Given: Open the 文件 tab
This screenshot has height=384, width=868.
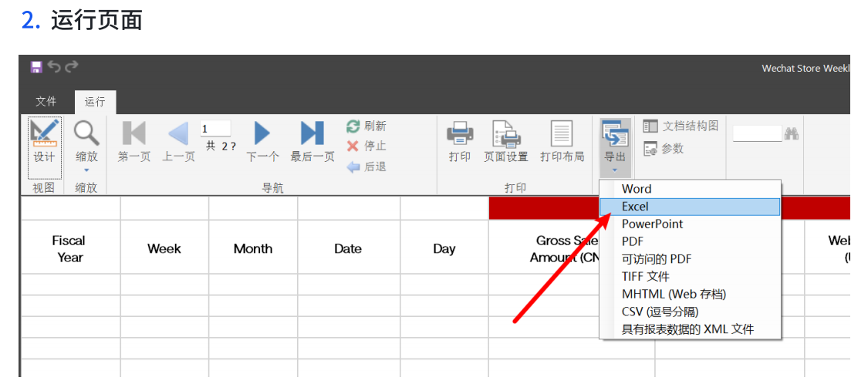Looking at the screenshot, I should tap(46, 102).
